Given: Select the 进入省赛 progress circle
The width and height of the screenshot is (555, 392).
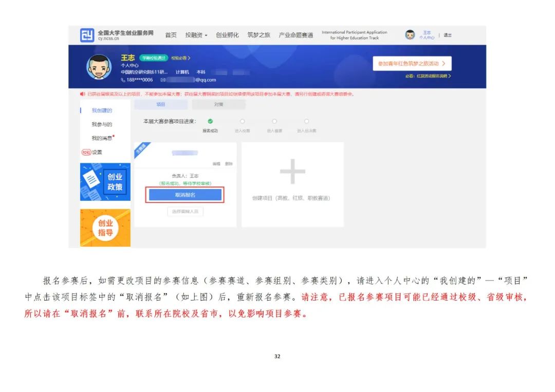Looking at the screenshot, I should [x=274, y=121].
